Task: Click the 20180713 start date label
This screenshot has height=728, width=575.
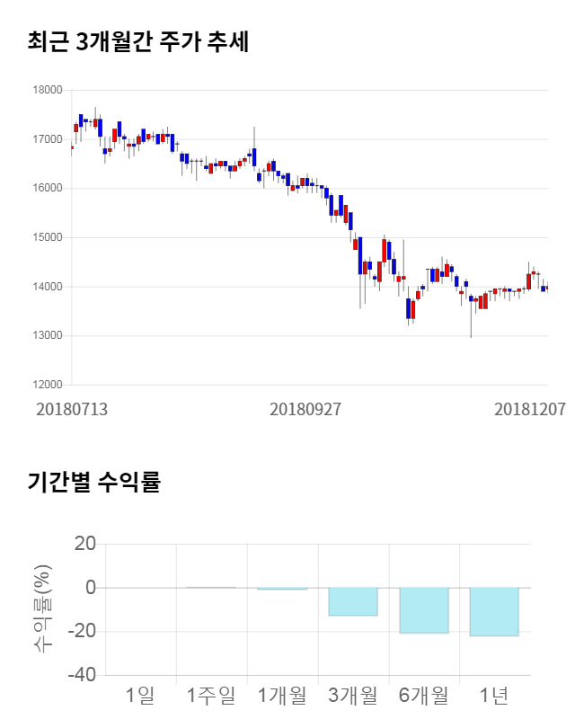Action: pos(72,409)
